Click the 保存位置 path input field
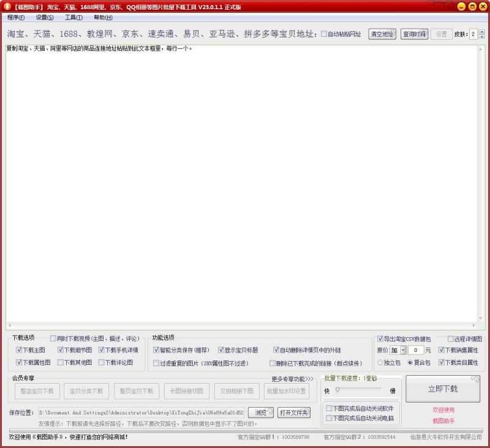 141,413
